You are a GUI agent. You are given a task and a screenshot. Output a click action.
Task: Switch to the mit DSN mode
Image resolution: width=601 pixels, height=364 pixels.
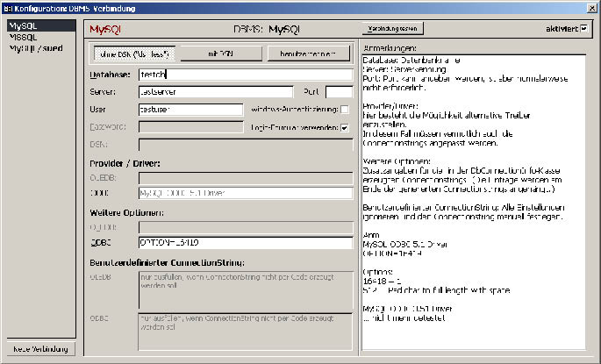point(221,54)
